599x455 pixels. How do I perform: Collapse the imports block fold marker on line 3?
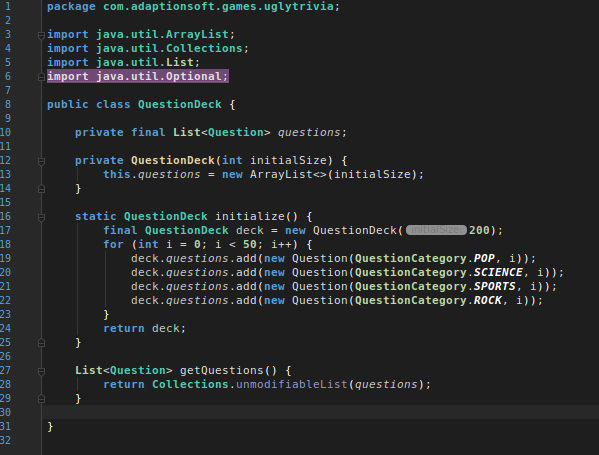tap(41, 36)
